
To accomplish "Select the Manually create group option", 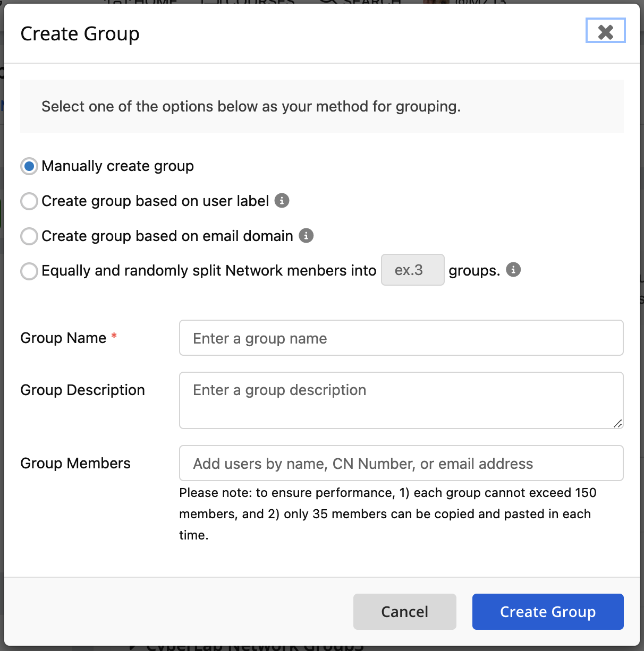I will 29,166.
